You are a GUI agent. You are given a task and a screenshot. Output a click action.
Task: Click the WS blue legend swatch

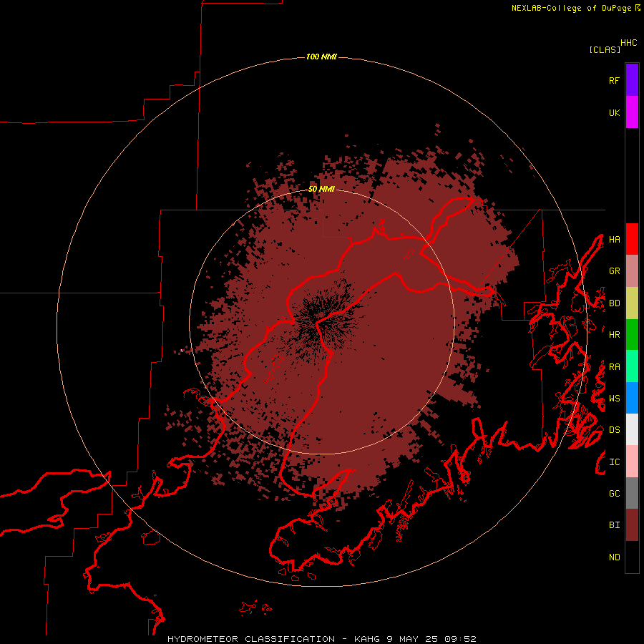point(632,398)
